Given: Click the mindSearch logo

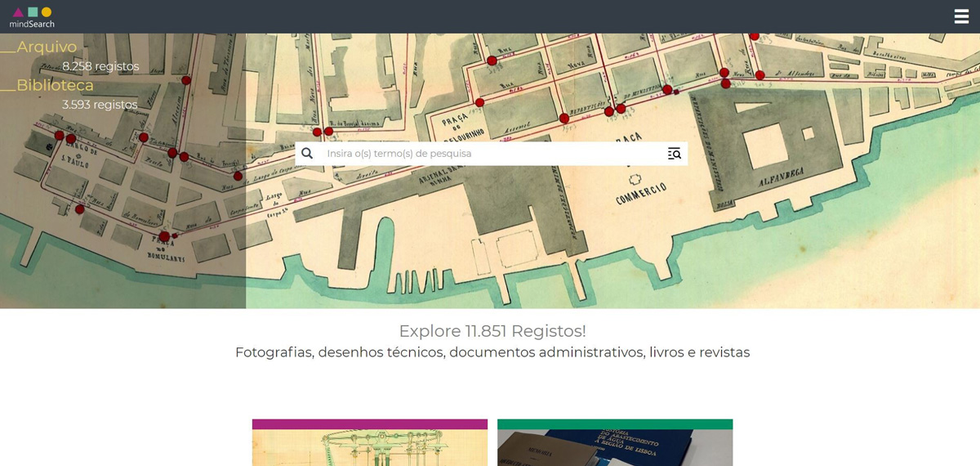Looking at the screenshot, I should [32, 17].
